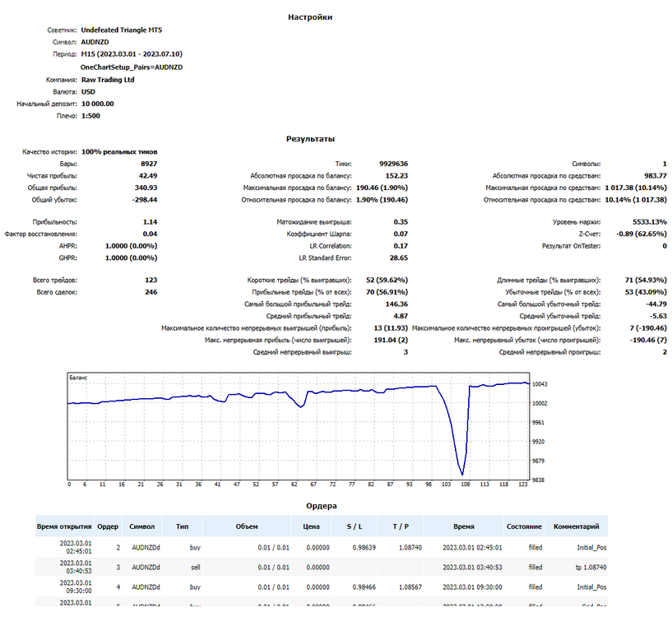The image size is (672, 617).
Task: Click the balance absolute drawdown value 152.23
Action: [396, 176]
